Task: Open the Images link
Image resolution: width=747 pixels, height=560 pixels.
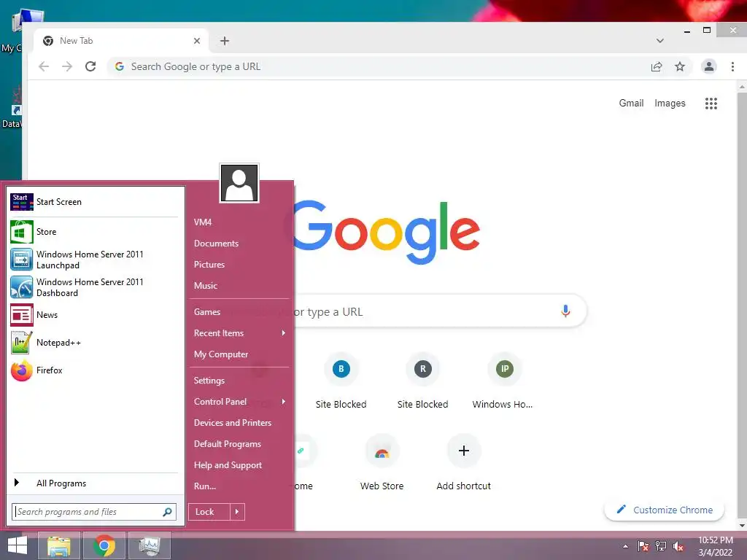Action: (670, 104)
